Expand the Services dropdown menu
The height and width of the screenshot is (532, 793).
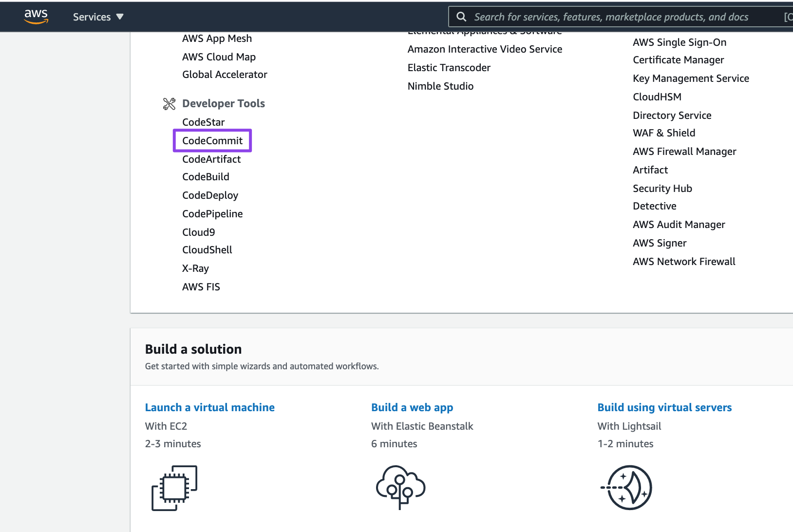tap(97, 16)
